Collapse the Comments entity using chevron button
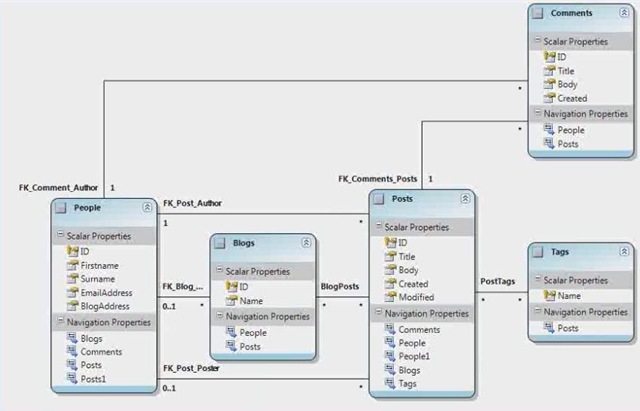 623,13
